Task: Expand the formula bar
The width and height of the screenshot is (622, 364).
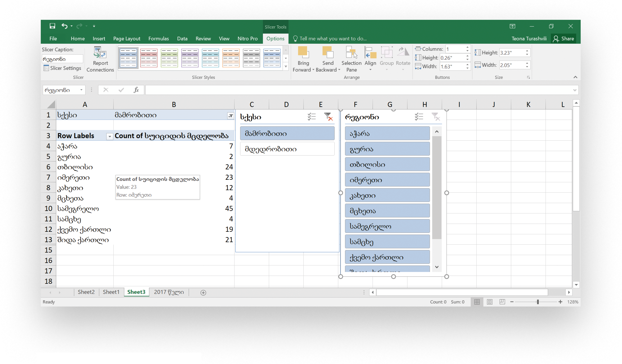Action: [575, 90]
